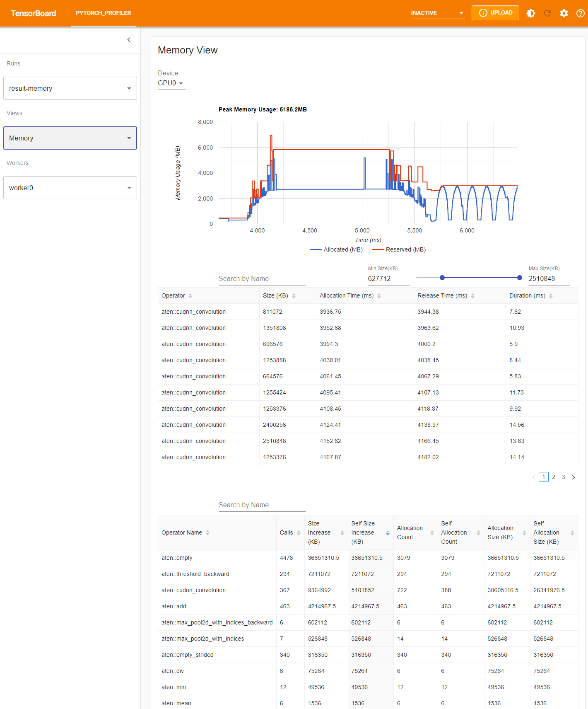Screen dimensions: 588x709
Task: Click the Min Size(KB) input field
Action: click(x=388, y=278)
